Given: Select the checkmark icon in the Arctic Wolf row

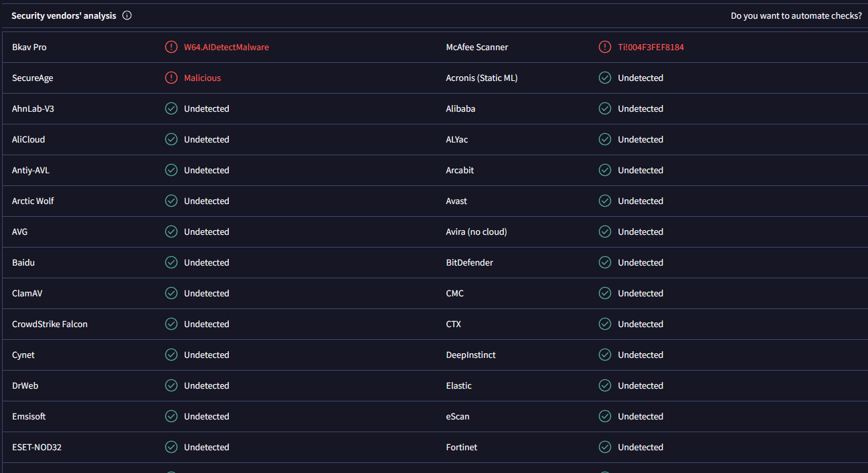Looking at the screenshot, I should click(171, 201).
